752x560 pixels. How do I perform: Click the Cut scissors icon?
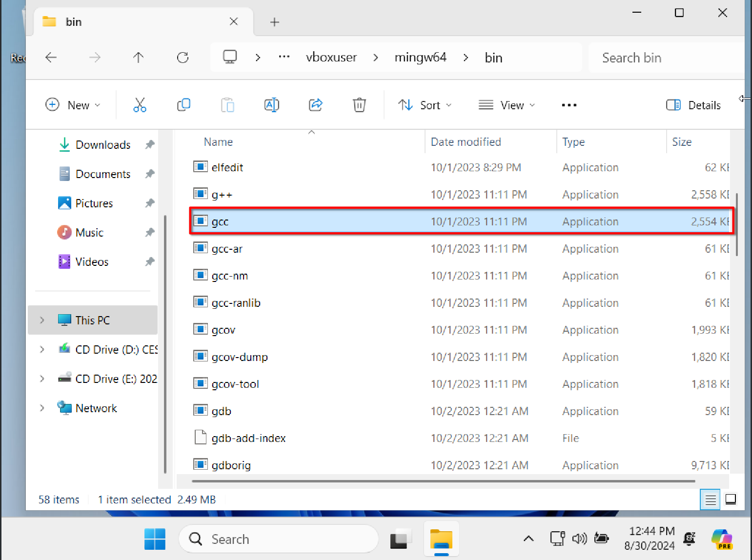point(140,105)
